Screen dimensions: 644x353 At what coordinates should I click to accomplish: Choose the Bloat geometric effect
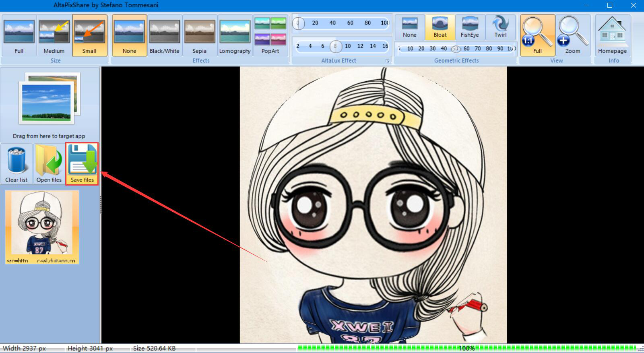point(440,27)
